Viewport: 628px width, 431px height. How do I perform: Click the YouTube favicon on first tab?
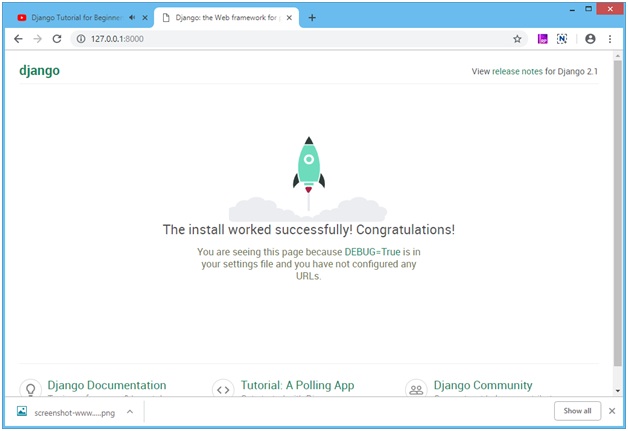[x=22, y=18]
